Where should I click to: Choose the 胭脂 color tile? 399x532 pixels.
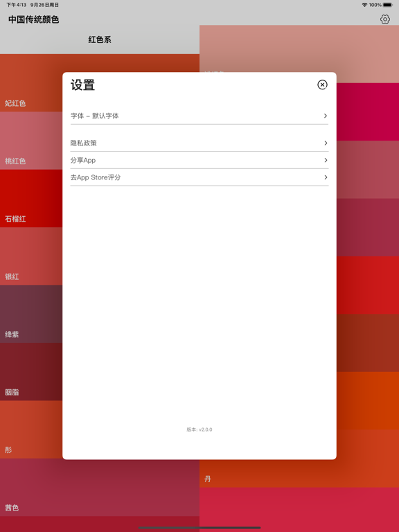31,371
